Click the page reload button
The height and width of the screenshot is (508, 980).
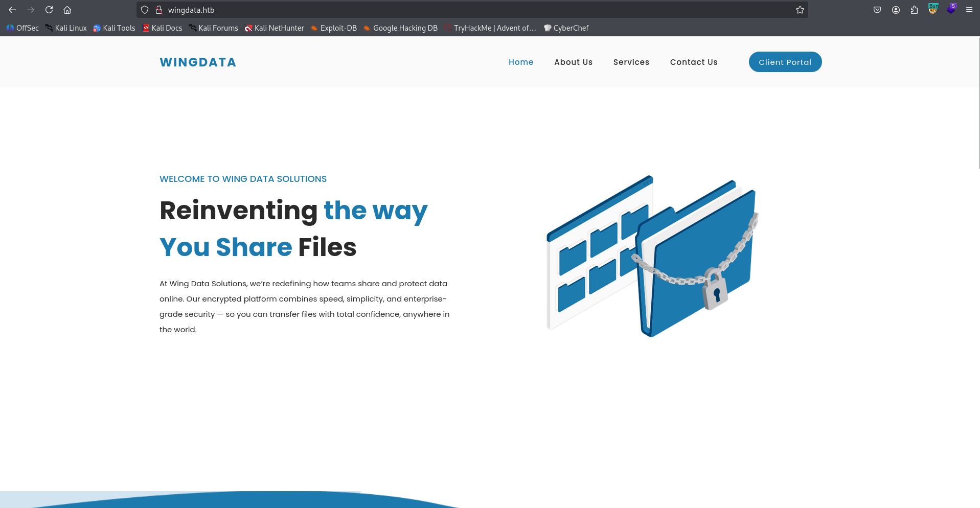49,9
